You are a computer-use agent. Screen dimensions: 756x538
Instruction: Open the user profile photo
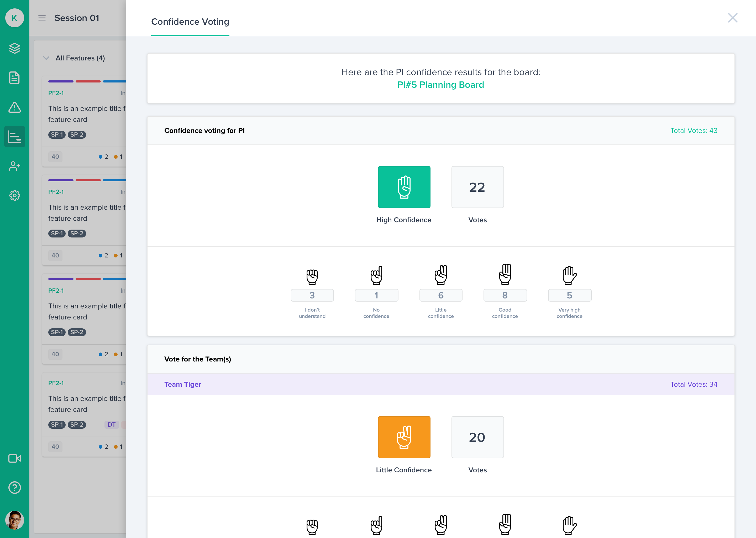[14, 520]
